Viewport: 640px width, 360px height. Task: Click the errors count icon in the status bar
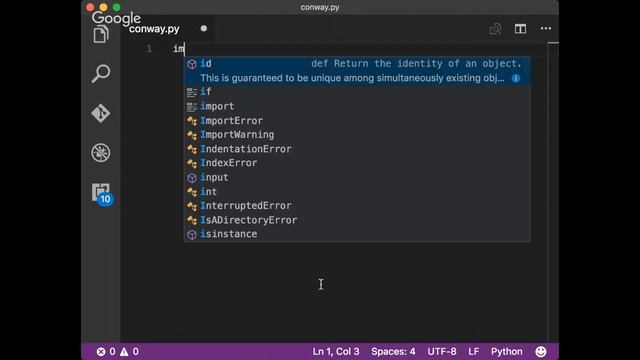click(101, 351)
